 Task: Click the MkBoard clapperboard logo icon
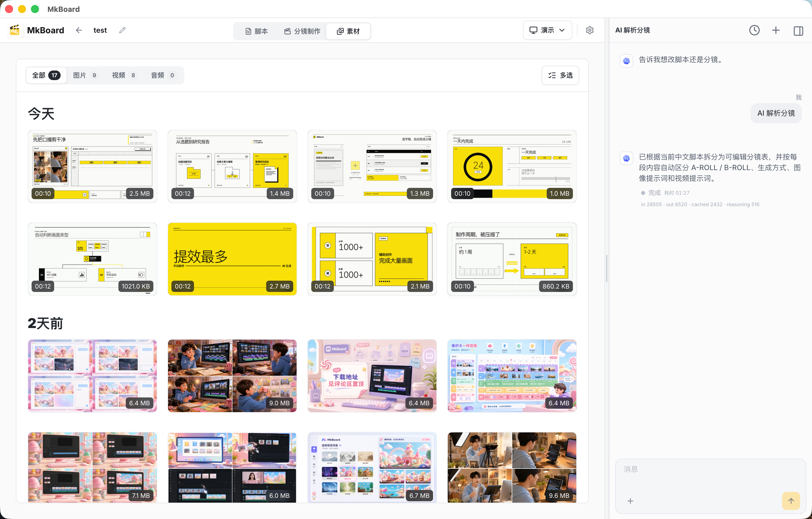click(14, 30)
